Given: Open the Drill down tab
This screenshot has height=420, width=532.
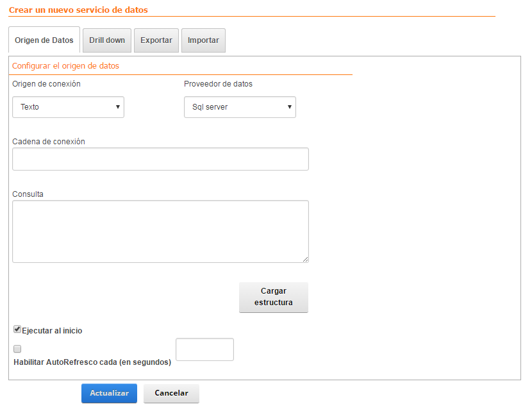Looking at the screenshot, I should (x=107, y=40).
